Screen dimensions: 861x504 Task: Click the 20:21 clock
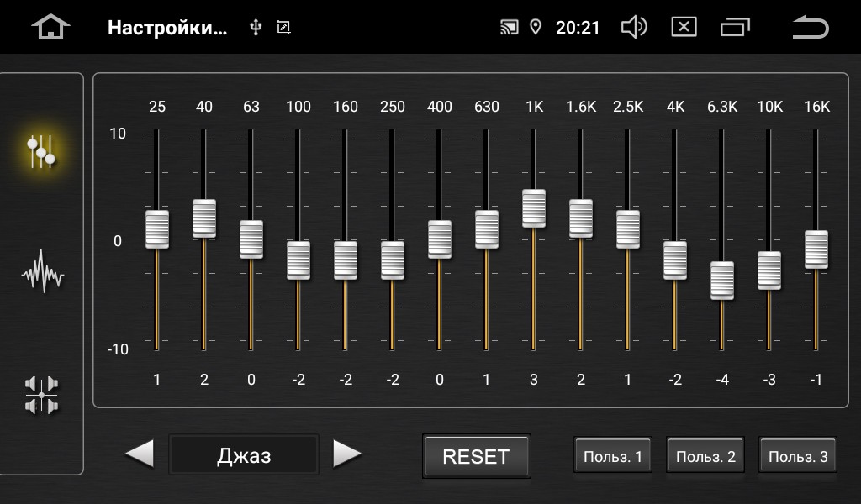pos(578,28)
